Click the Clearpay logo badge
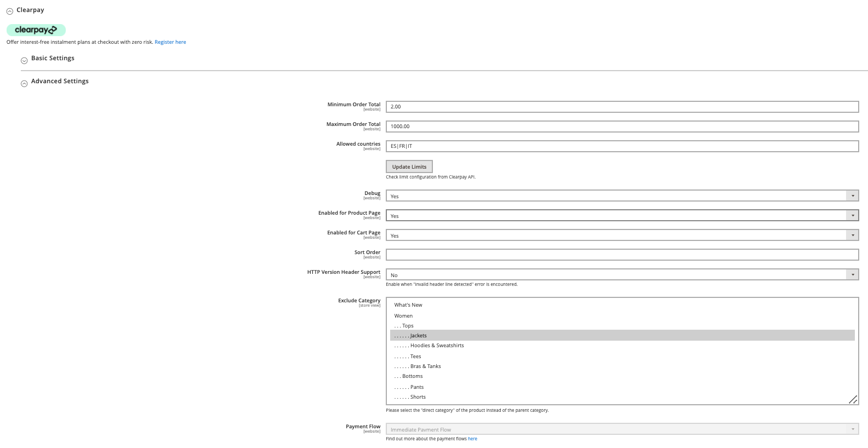 coord(36,30)
